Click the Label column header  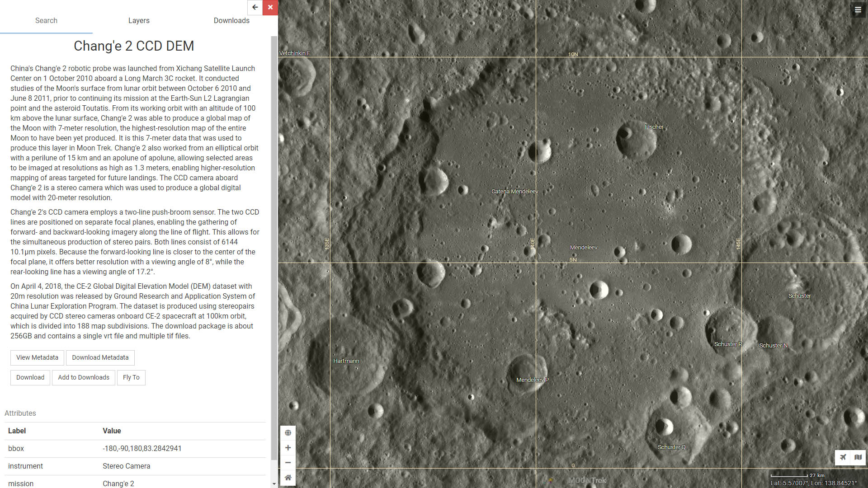(x=17, y=431)
